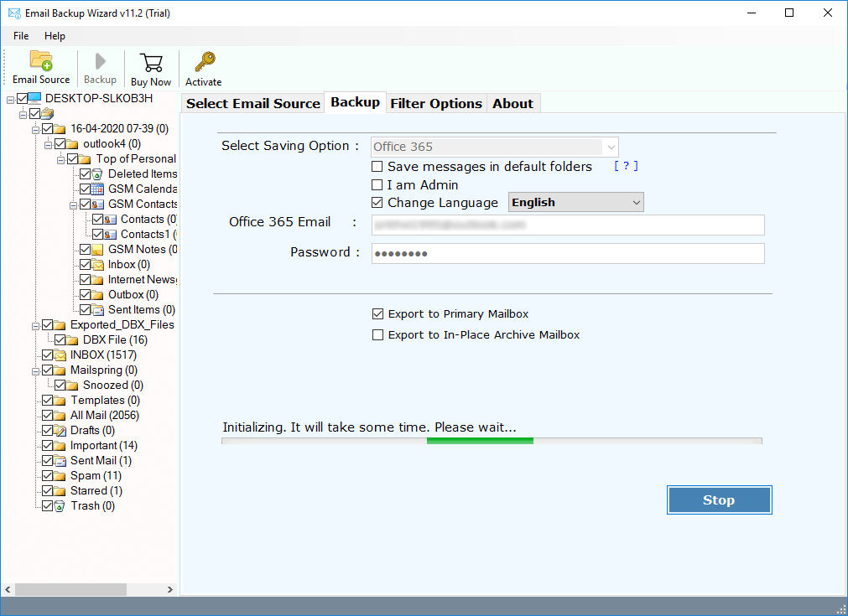848x616 pixels.
Task: Uncheck the Mailspring (0) folder checkbox
Action: click(x=47, y=370)
